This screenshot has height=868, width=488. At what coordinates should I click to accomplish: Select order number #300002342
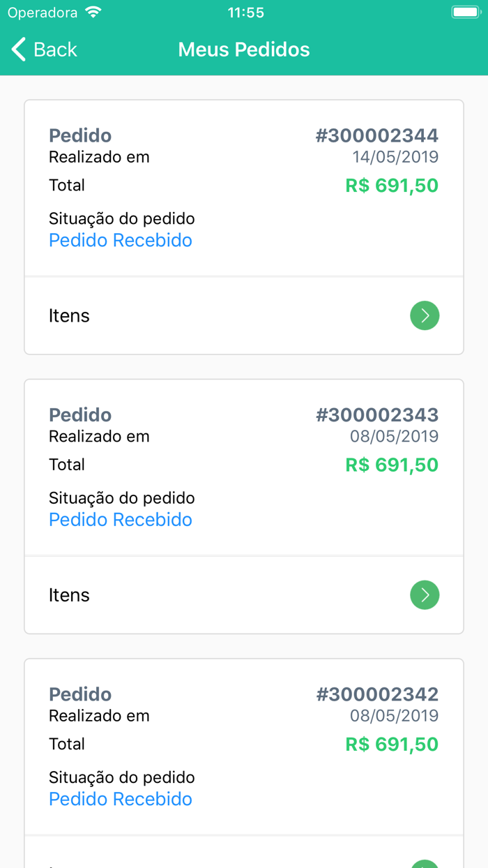377,694
